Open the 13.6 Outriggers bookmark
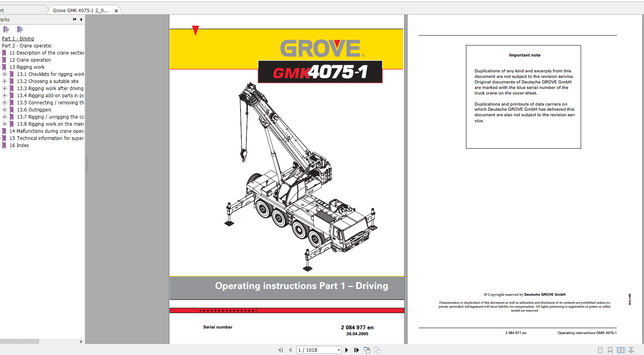This screenshot has height=355, width=644. [34, 110]
